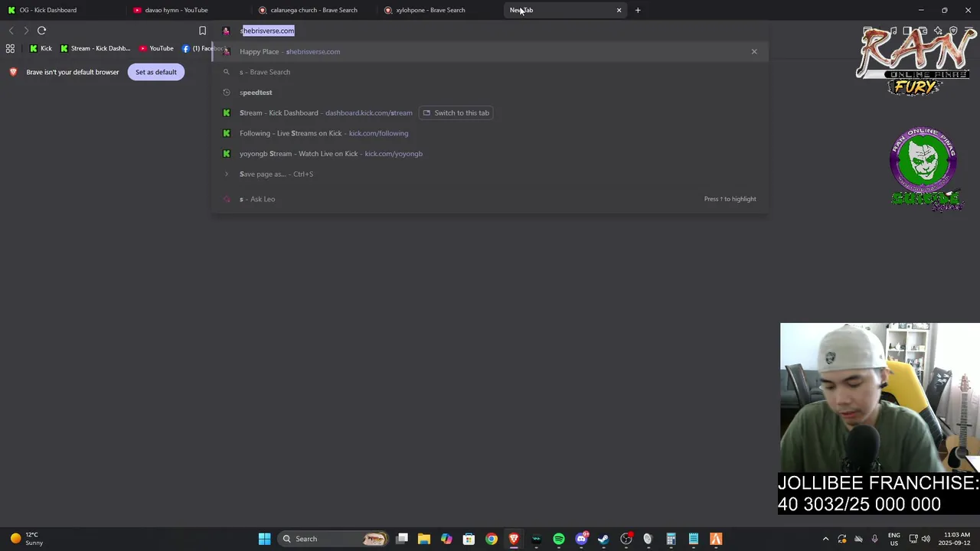This screenshot has width=980, height=551.
Task: Click the microphone tray icon
Action: 874,539
